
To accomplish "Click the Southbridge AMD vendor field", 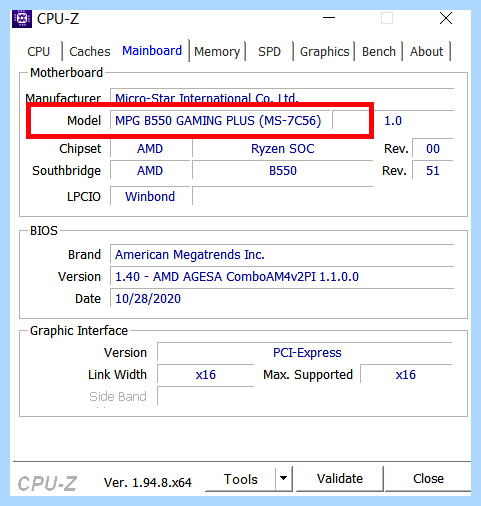I will [150, 171].
